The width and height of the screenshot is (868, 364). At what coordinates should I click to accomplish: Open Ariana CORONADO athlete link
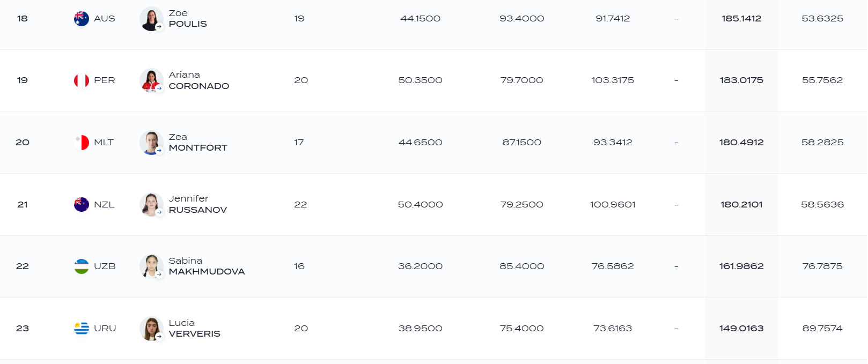199,80
